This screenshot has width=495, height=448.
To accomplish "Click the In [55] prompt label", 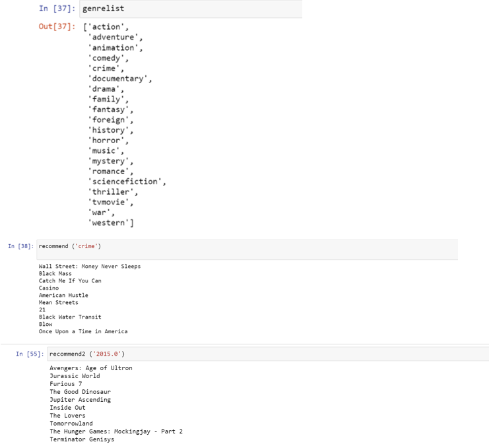I will 30,354.
